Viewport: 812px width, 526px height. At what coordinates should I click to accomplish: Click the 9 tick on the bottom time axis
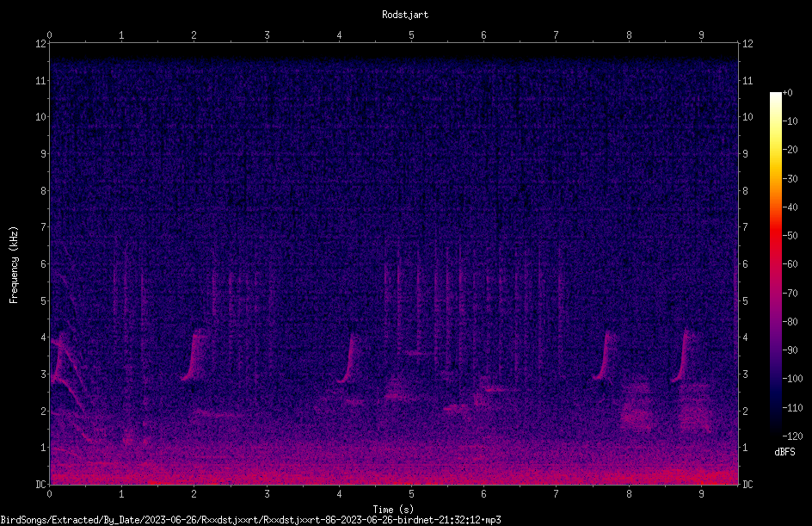point(701,494)
